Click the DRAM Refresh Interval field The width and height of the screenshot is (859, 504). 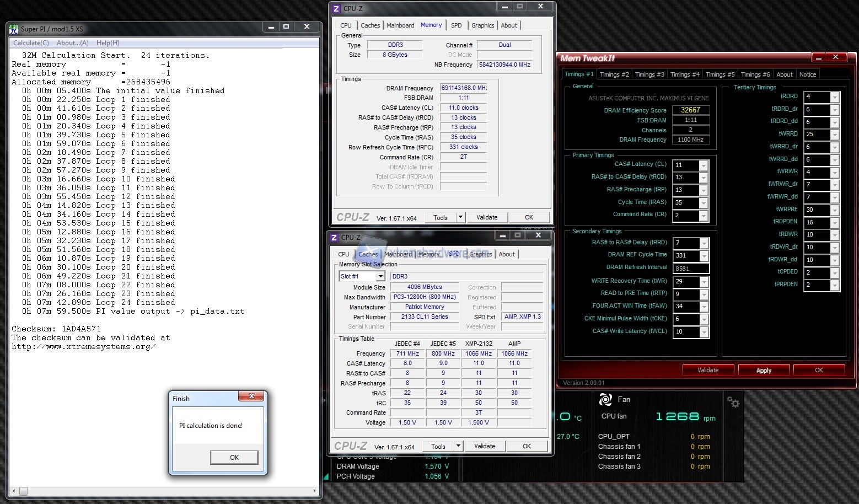(x=691, y=269)
